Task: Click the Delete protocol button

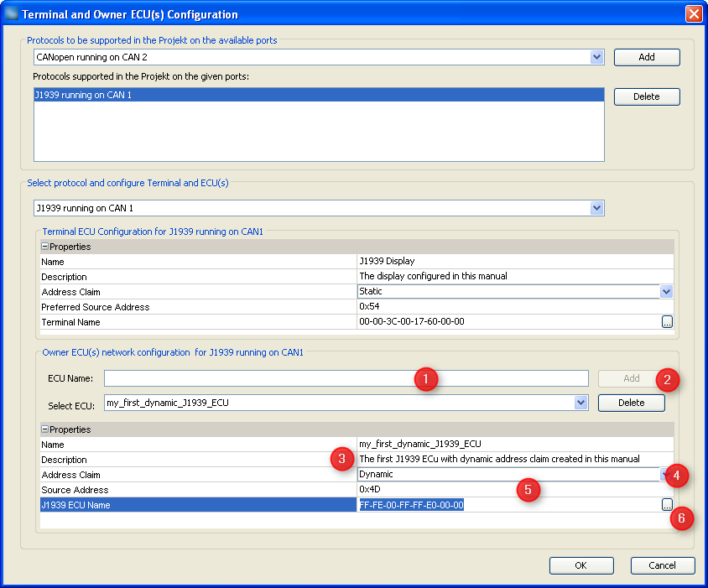Action: coord(647,96)
